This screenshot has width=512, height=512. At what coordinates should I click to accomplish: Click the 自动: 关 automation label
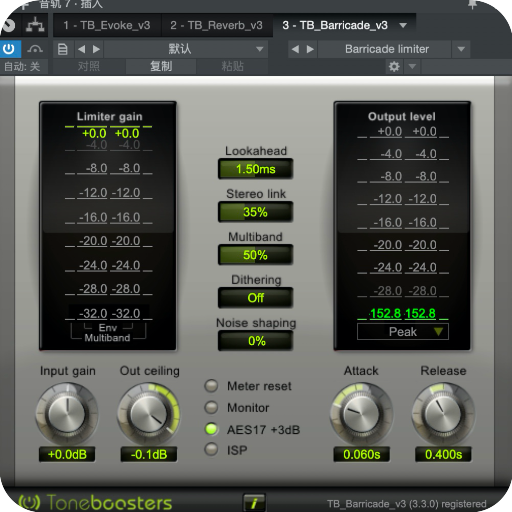[x=22, y=66]
